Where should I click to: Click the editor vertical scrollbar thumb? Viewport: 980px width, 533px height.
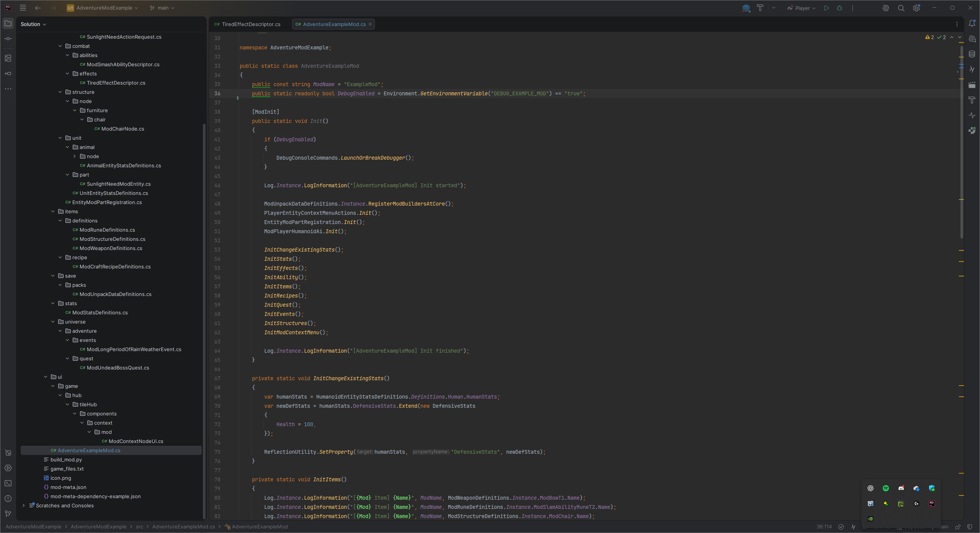(962, 142)
